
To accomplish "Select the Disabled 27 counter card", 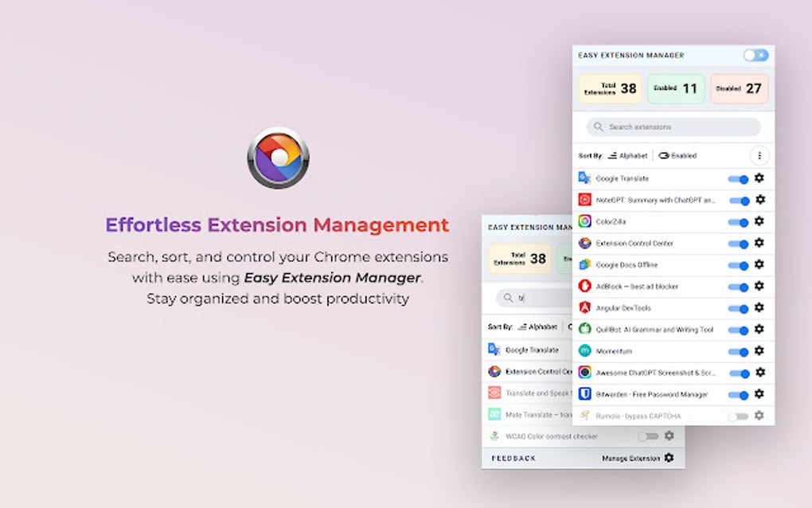I will [740, 88].
